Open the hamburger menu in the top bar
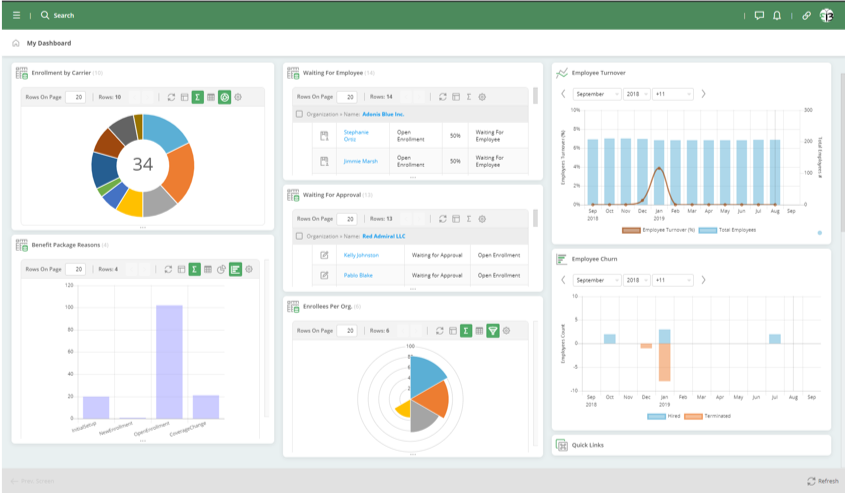The image size is (845, 493). pos(16,16)
